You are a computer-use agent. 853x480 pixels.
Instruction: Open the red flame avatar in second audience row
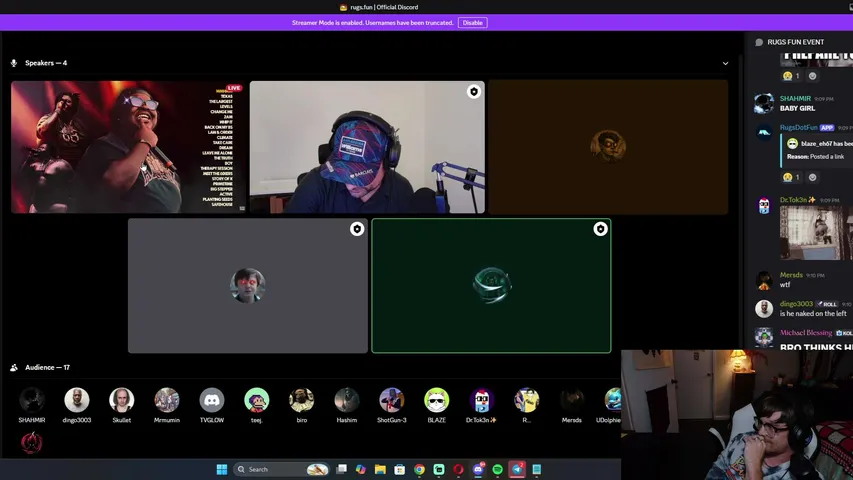[32, 442]
